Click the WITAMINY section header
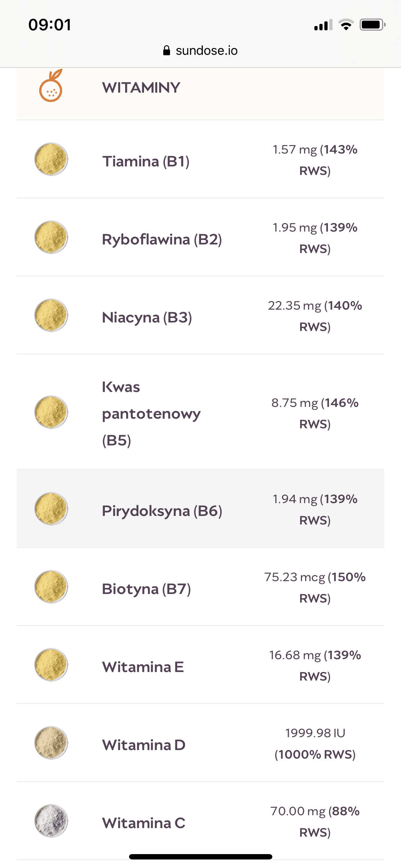This screenshot has width=401, height=868. (x=141, y=88)
